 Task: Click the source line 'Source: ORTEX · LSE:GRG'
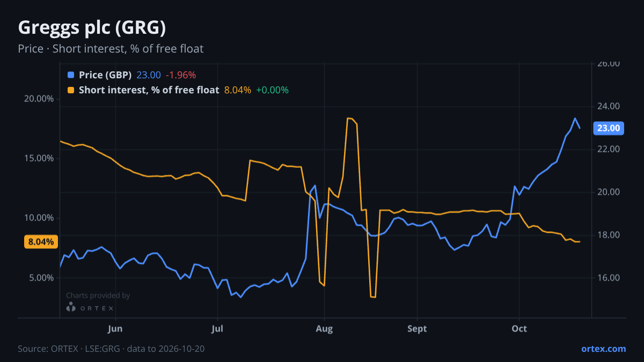point(70,349)
